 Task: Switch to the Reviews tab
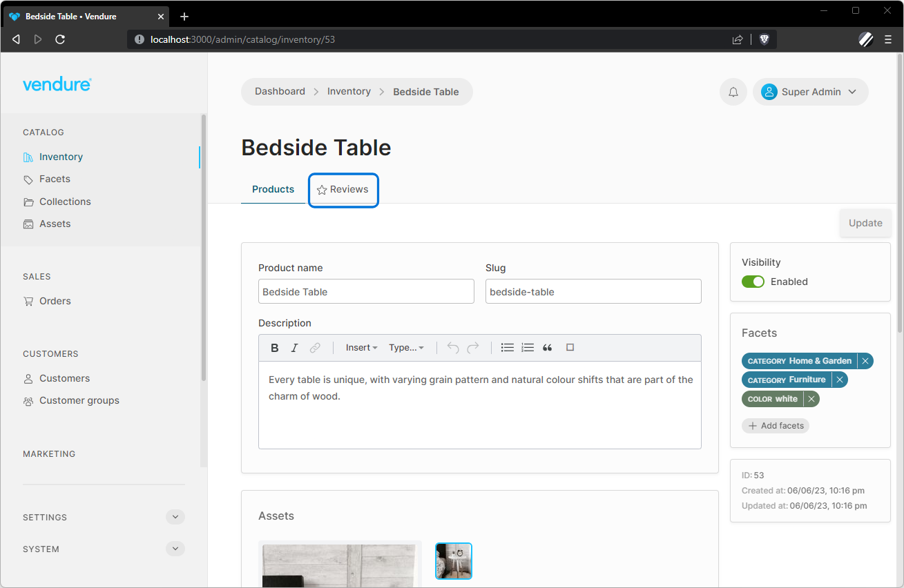(x=343, y=189)
